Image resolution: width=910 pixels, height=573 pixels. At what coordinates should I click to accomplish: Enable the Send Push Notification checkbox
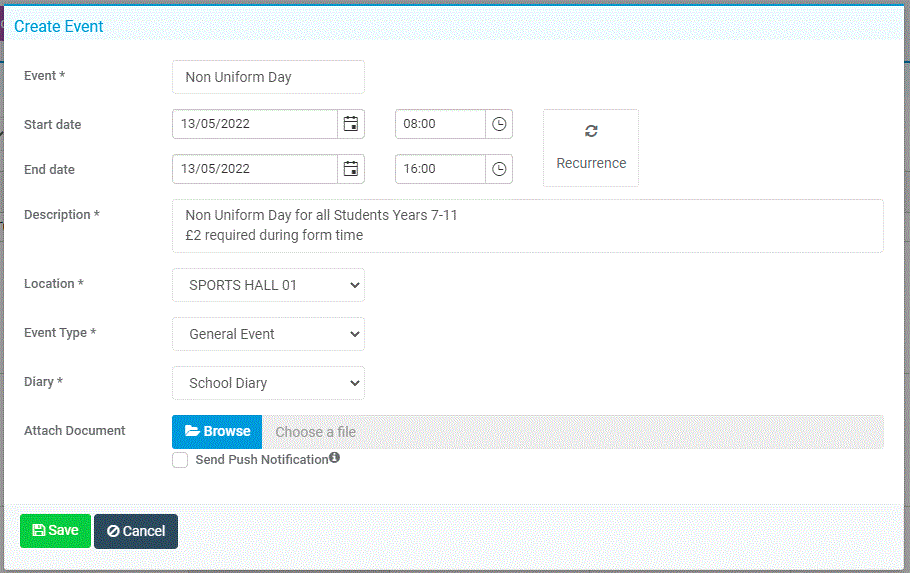(x=180, y=460)
